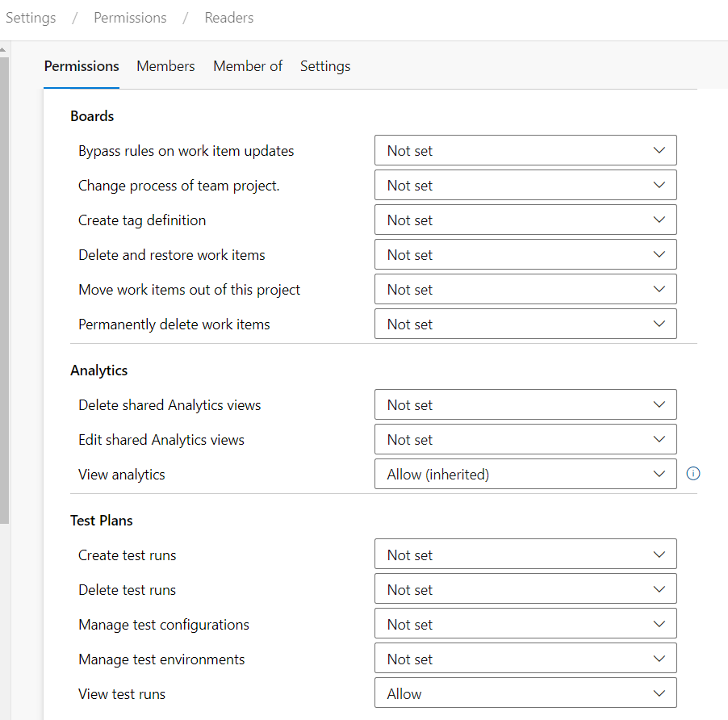Expand the Delete shared Analytics views dropdown
This screenshot has width=728, height=720.
tap(525, 405)
